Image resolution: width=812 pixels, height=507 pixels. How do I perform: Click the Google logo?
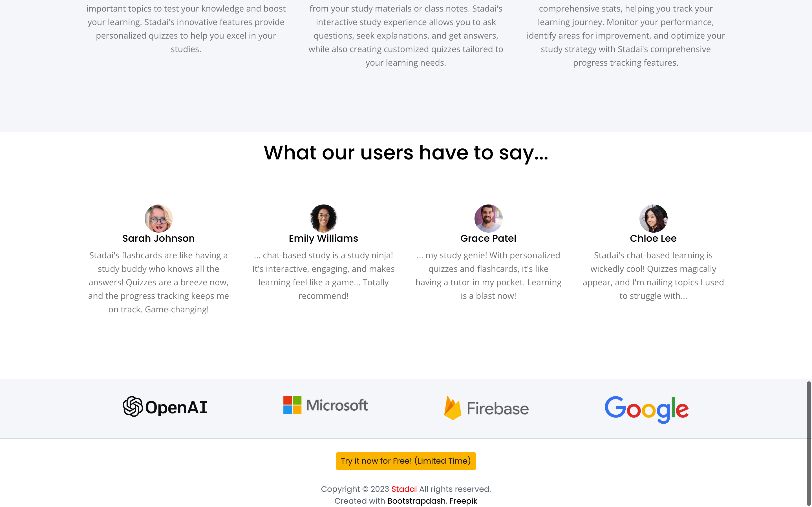click(646, 410)
